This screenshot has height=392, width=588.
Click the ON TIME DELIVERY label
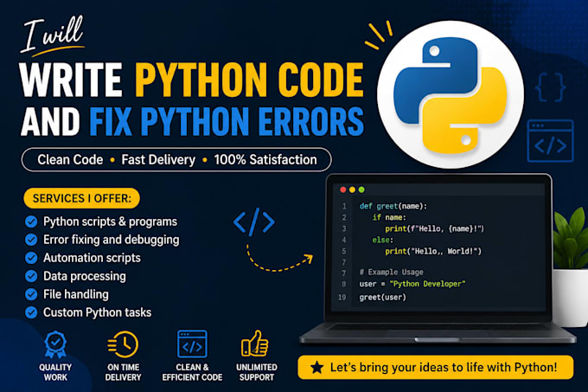point(123,372)
